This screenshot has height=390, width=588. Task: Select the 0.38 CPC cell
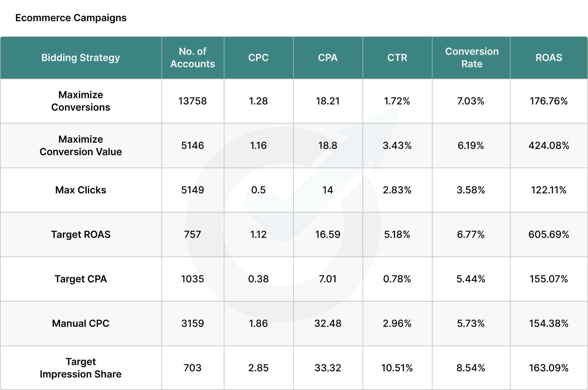point(258,279)
